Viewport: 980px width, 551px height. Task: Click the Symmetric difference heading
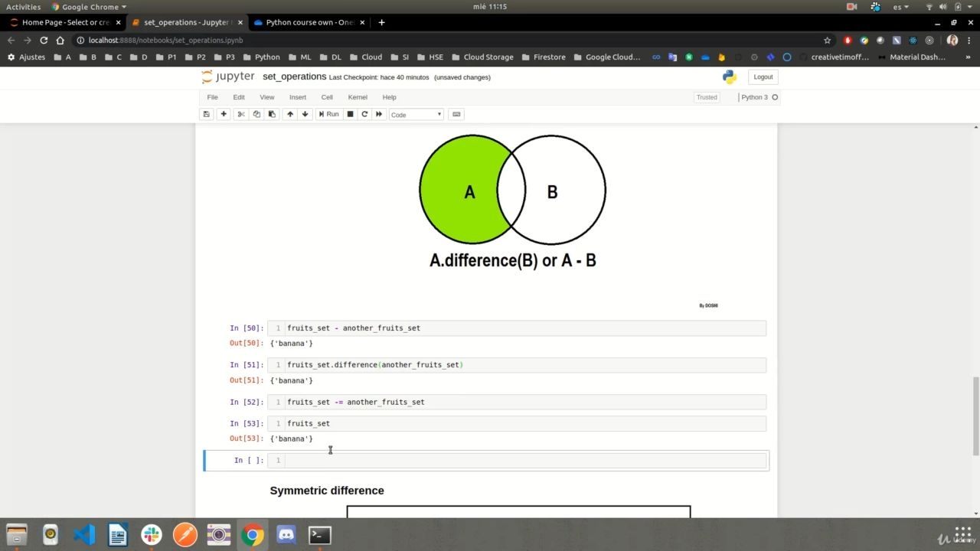[x=327, y=491]
